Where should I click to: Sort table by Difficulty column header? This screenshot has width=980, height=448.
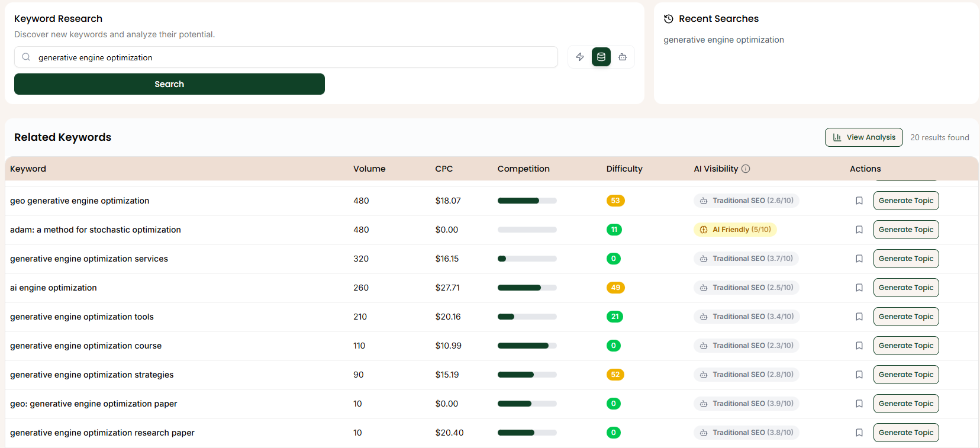[624, 169]
